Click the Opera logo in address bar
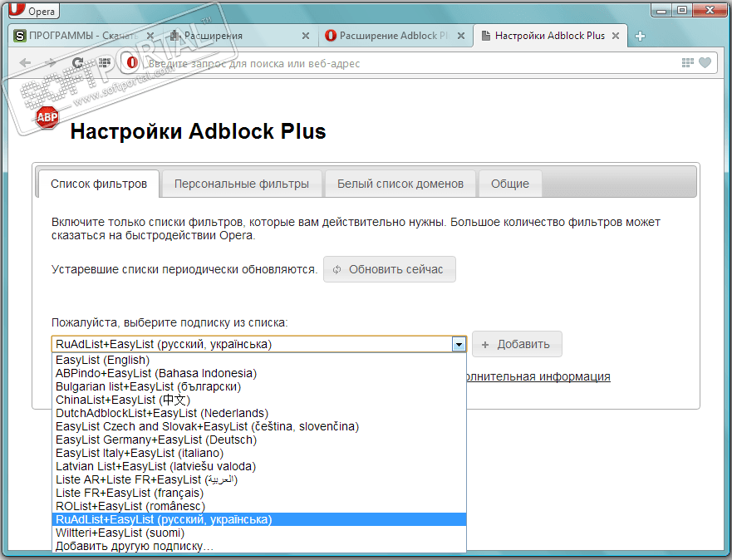Image resolution: width=732 pixels, height=560 pixels. point(132,62)
